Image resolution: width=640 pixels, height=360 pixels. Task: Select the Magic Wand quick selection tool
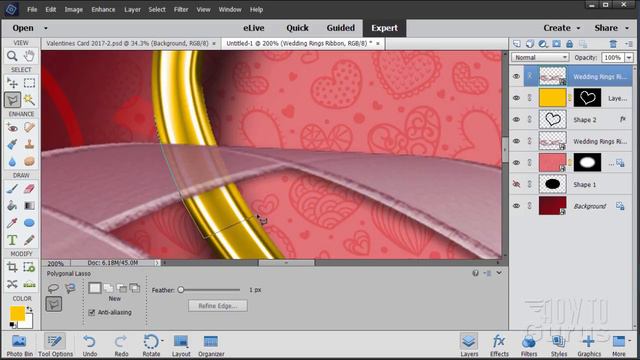point(29,100)
